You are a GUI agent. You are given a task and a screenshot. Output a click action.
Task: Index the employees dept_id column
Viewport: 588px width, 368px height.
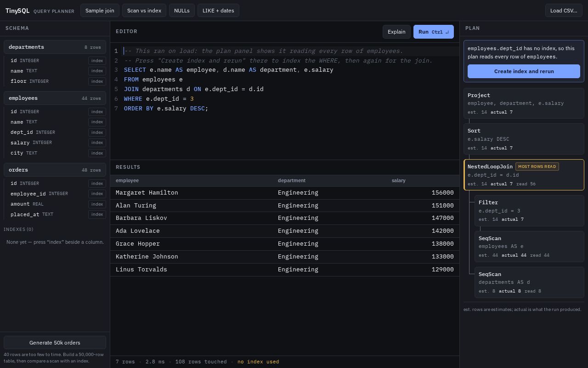click(97, 132)
